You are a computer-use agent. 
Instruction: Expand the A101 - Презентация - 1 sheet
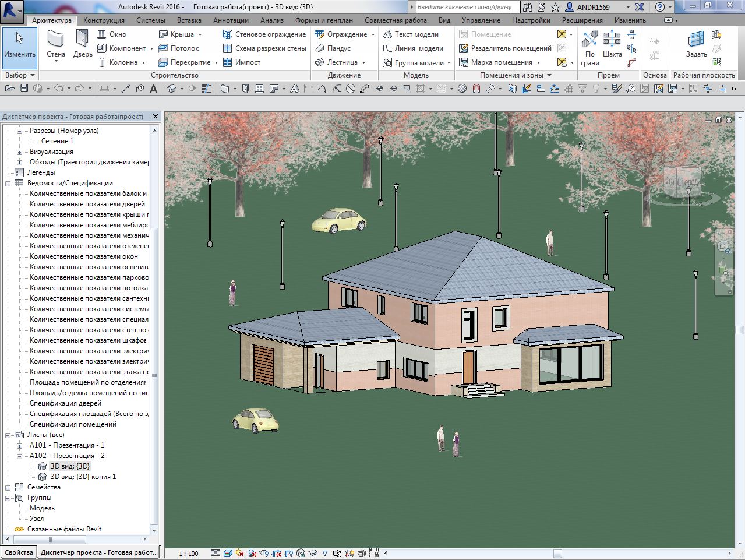click(19, 445)
